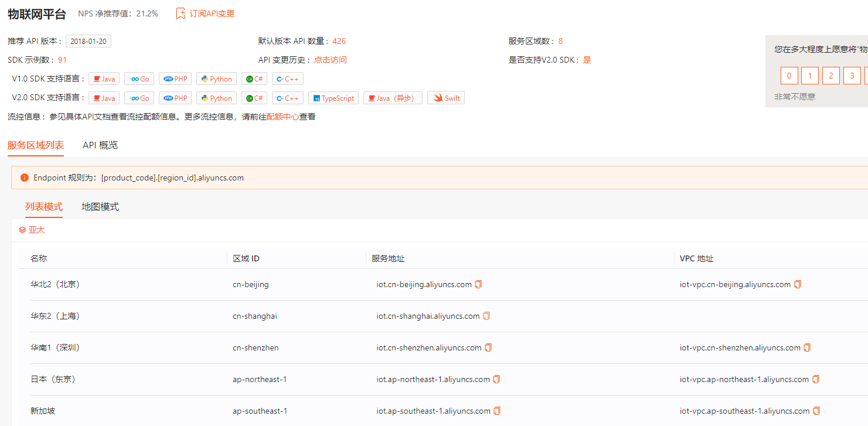Image resolution: width=868 pixels, height=426 pixels.
Task: Rate NPS score 1
Action: tap(810, 76)
